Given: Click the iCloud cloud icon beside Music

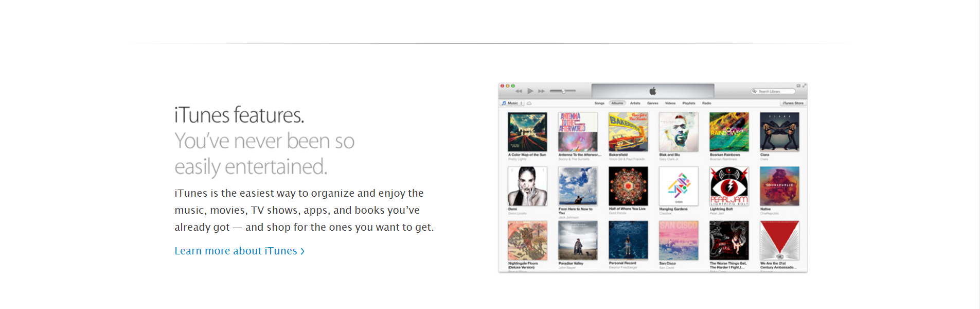Looking at the screenshot, I should click(529, 103).
